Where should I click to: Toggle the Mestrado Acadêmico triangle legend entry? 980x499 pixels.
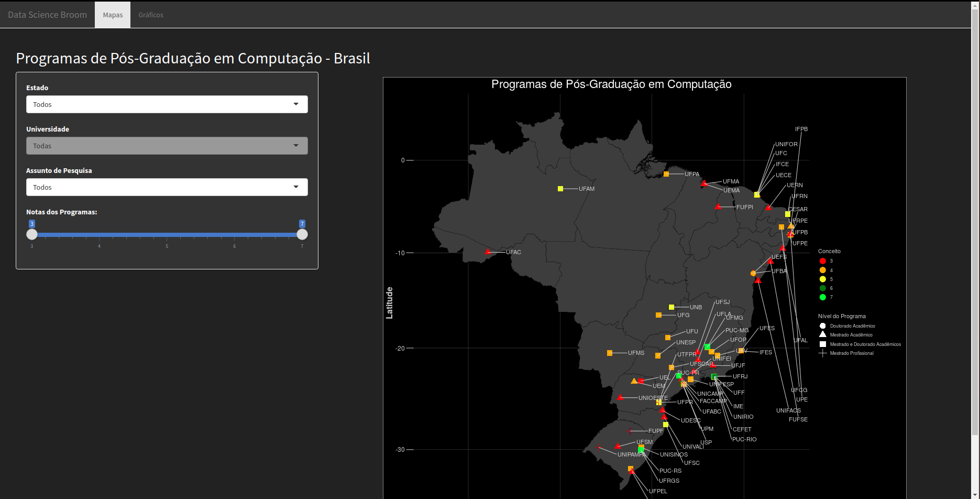click(822, 335)
